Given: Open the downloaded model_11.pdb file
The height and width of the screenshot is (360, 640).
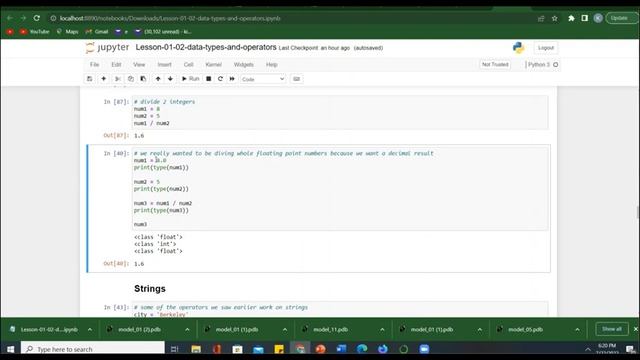Looking at the screenshot, I should (x=331, y=329).
